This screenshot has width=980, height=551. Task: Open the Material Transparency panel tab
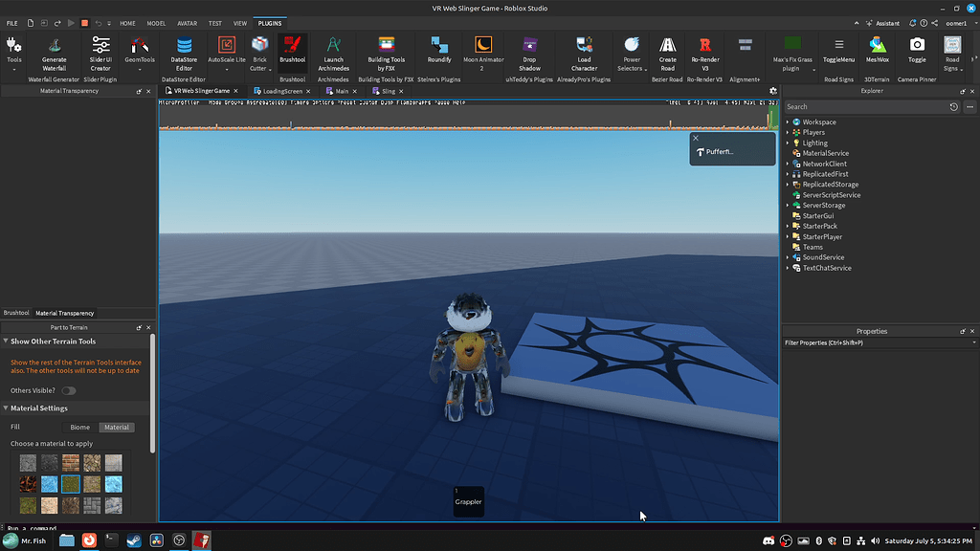[x=63, y=313]
